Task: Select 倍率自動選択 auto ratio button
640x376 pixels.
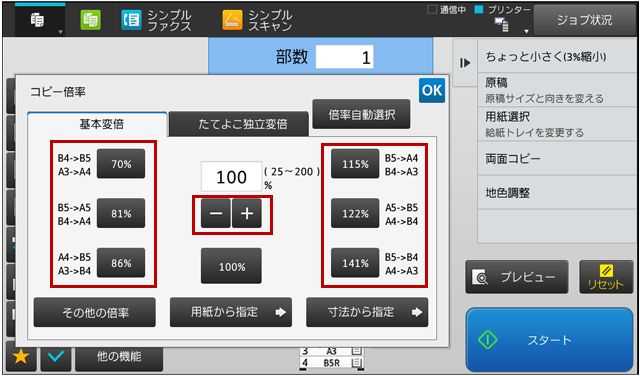Action: 361,114
